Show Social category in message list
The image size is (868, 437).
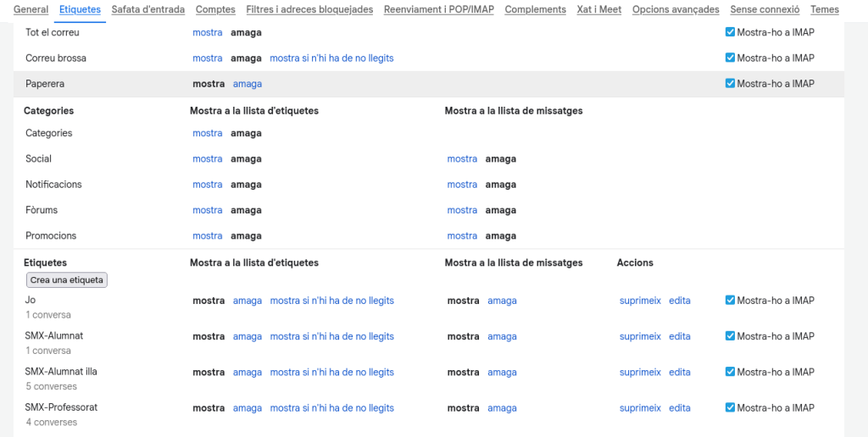tap(462, 159)
